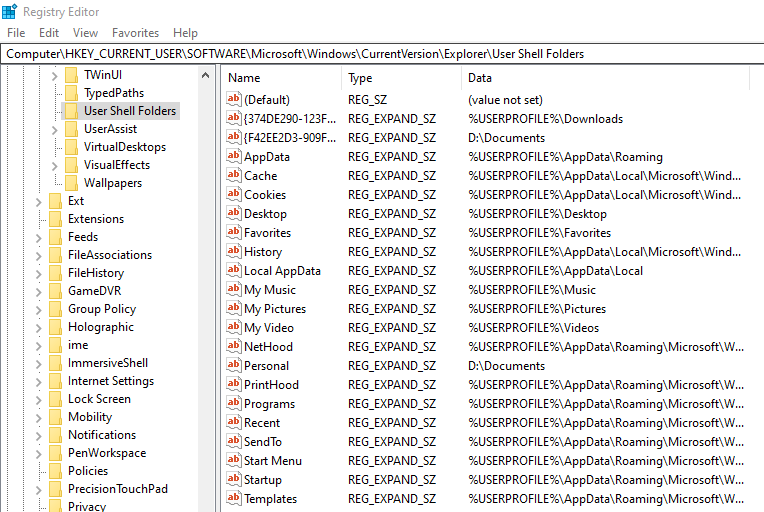Select the Group Policy key

click(x=102, y=309)
